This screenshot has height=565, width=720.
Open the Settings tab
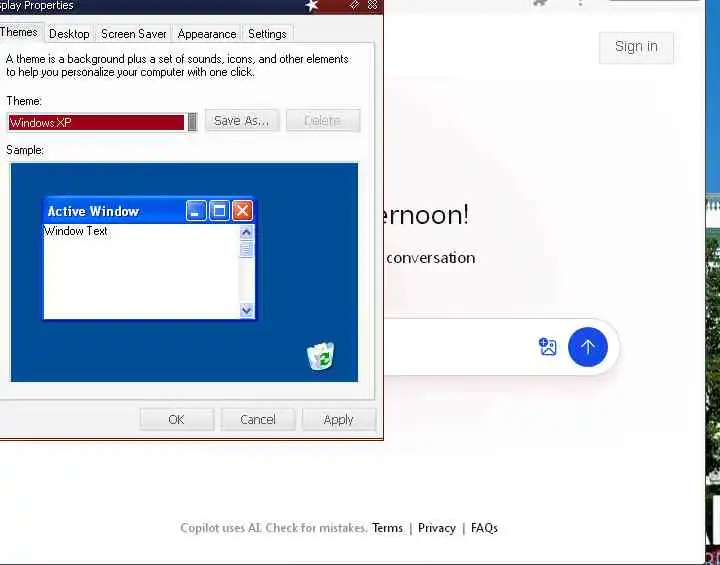267,34
